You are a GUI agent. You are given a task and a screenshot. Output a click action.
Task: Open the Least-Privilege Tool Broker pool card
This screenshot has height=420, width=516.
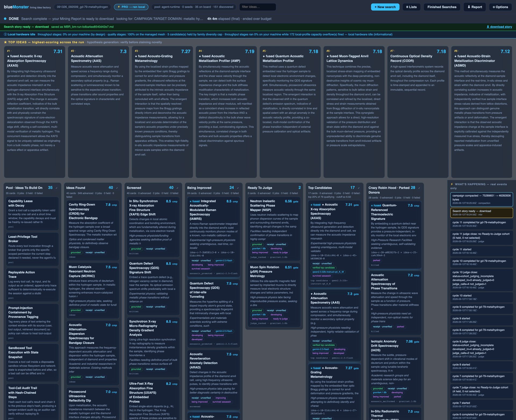[32, 249]
